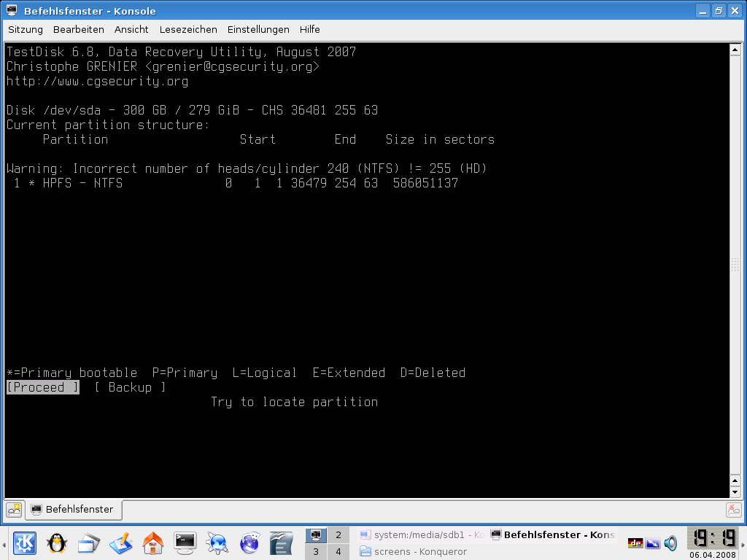Open the Sitzung menu
The width and height of the screenshot is (747, 560).
26,29
